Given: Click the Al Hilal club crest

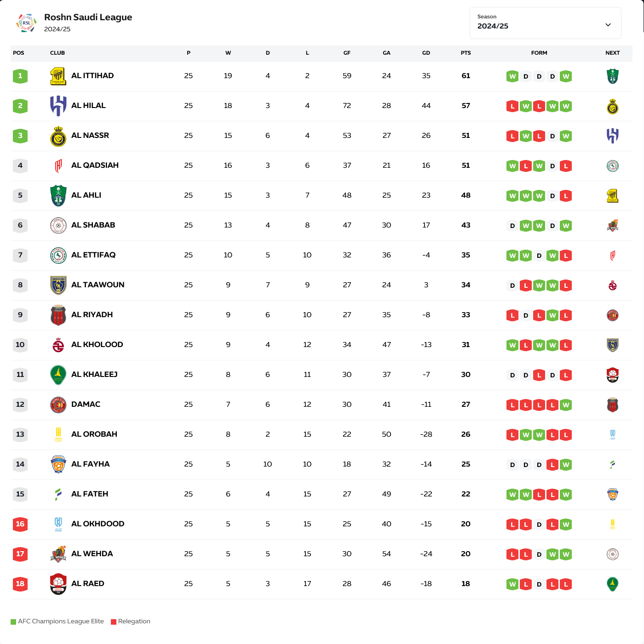Looking at the screenshot, I should click(58, 106).
